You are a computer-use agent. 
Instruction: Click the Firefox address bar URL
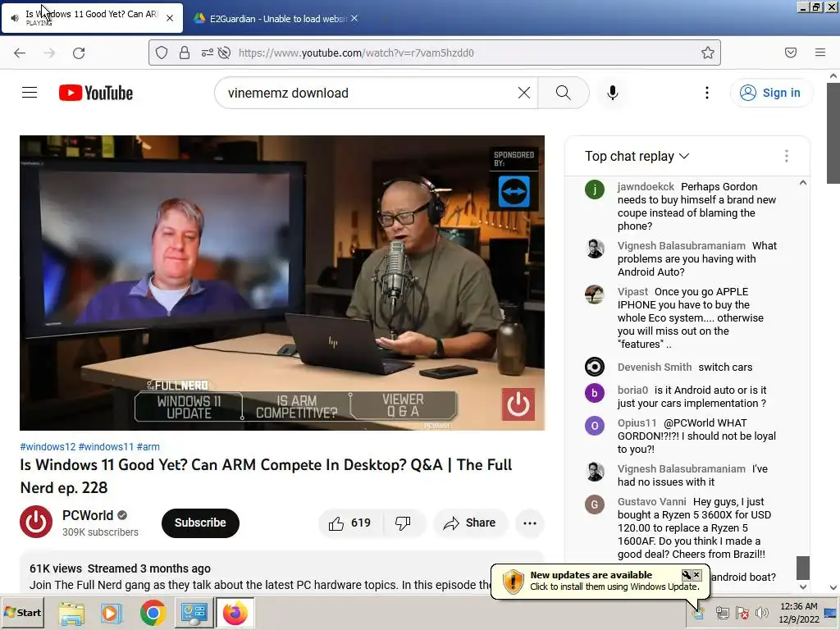[x=356, y=52]
